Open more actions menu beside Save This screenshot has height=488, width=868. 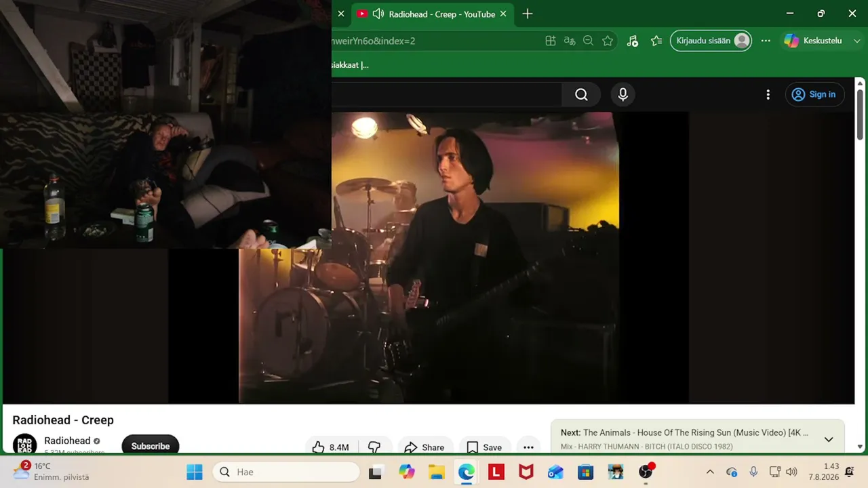[528, 447]
